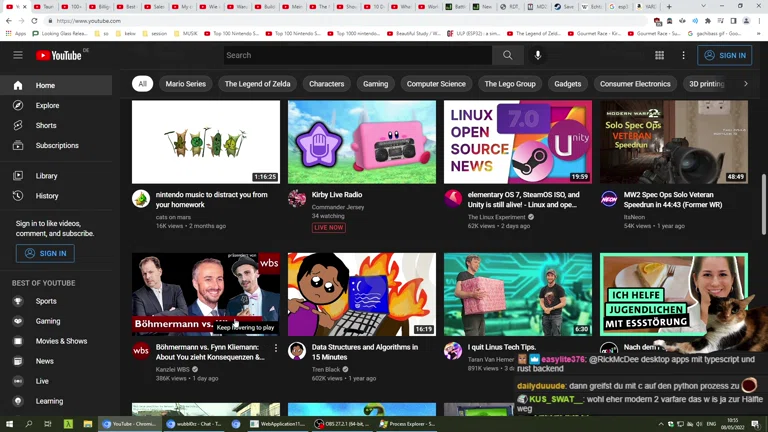
Task: Click the YouTube logo
Action: pyautogui.click(x=60, y=55)
